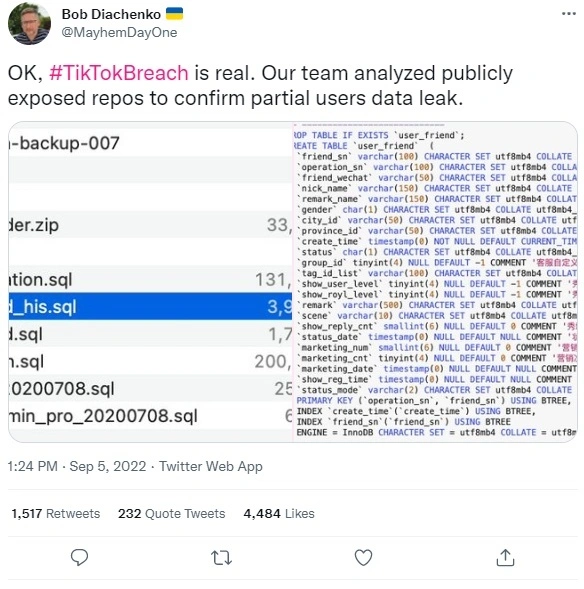Open the @MayhemDayOne handle

119,33
